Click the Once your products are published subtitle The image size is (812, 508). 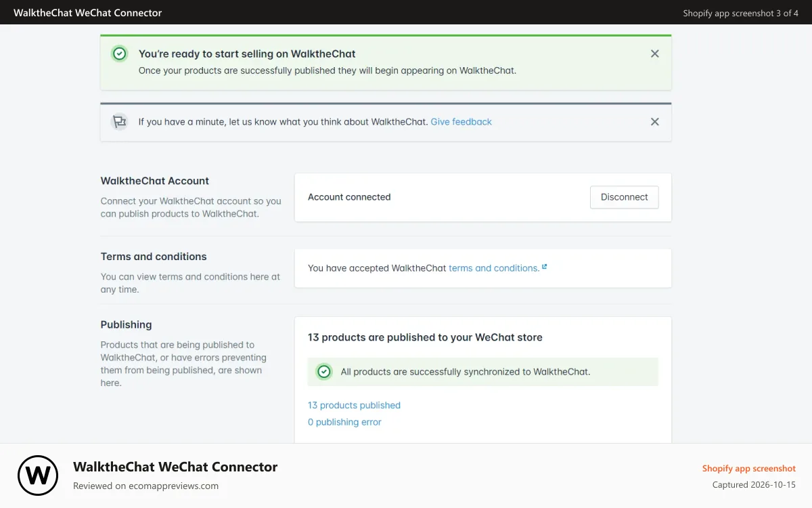pos(328,70)
